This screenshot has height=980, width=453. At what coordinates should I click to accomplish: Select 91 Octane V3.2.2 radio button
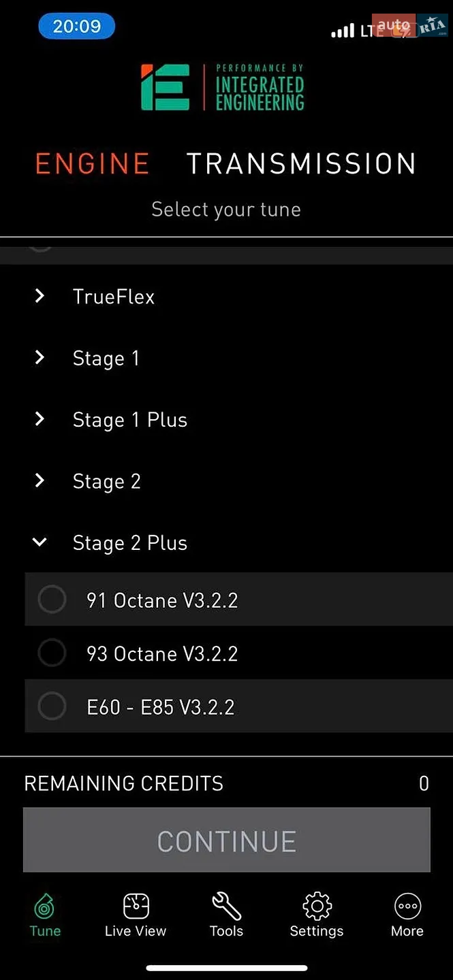tap(52, 600)
